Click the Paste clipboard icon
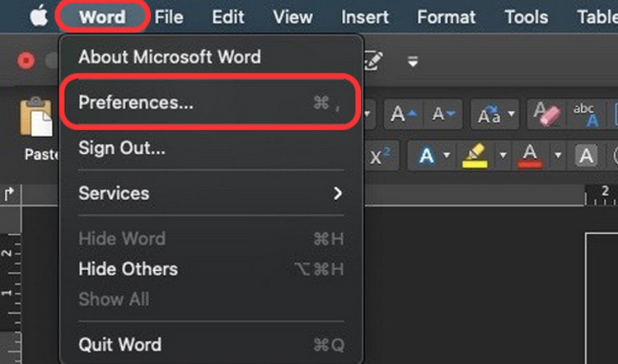The image size is (618, 364). 36,117
